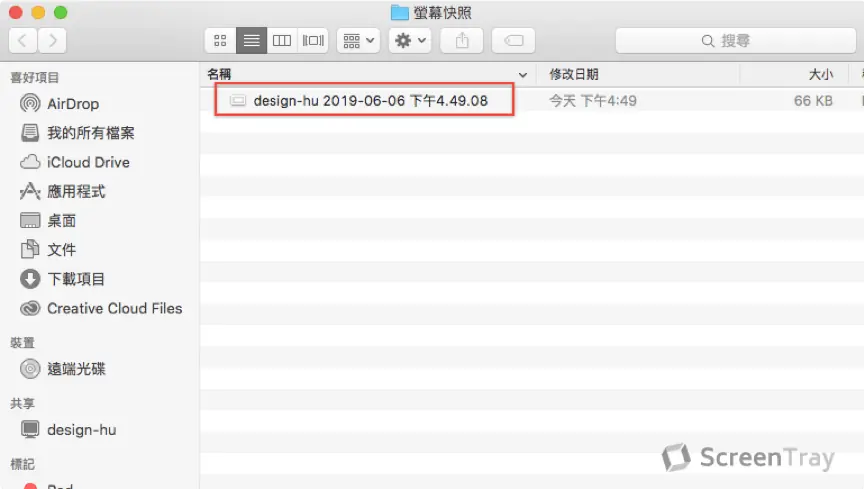
Task: Click the 共享 sidebar section header
Action: pyautogui.click(x=22, y=404)
